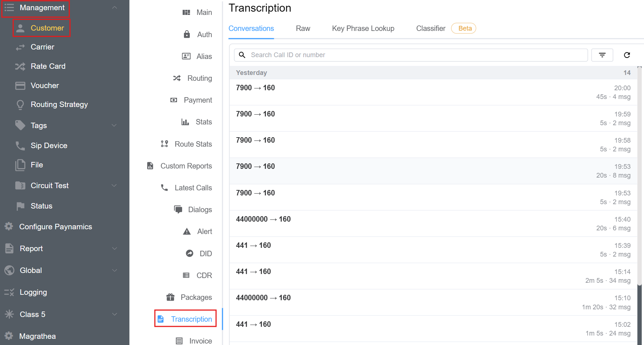Image resolution: width=644 pixels, height=345 pixels.
Task: Expand the Circuit Test submenu chevron
Action: [x=114, y=186]
